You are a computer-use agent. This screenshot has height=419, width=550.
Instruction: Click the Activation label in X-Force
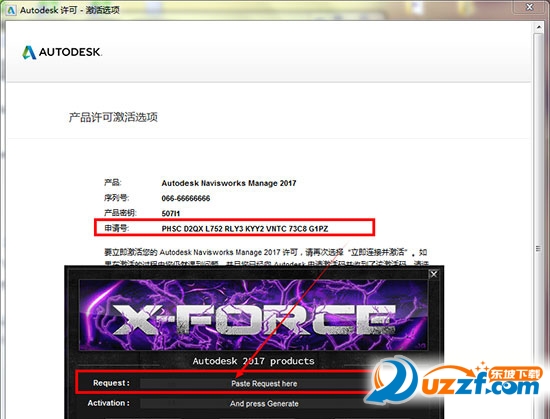pyautogui.click(x=108, y=403)
